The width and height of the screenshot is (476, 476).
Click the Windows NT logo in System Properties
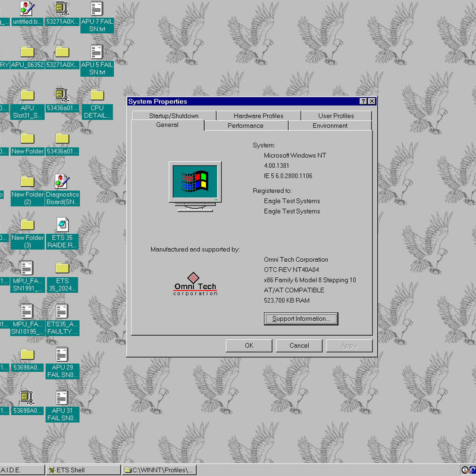[195, 183]
